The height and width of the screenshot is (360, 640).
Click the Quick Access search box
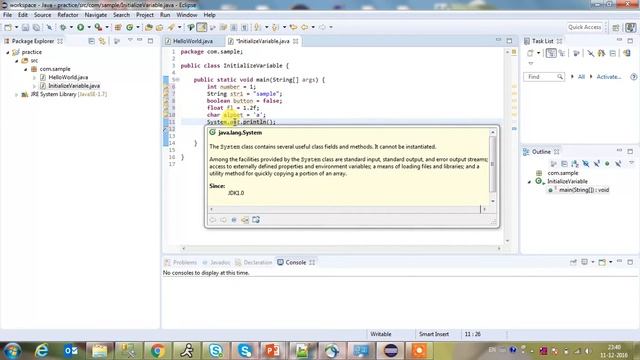pos(584,27)
